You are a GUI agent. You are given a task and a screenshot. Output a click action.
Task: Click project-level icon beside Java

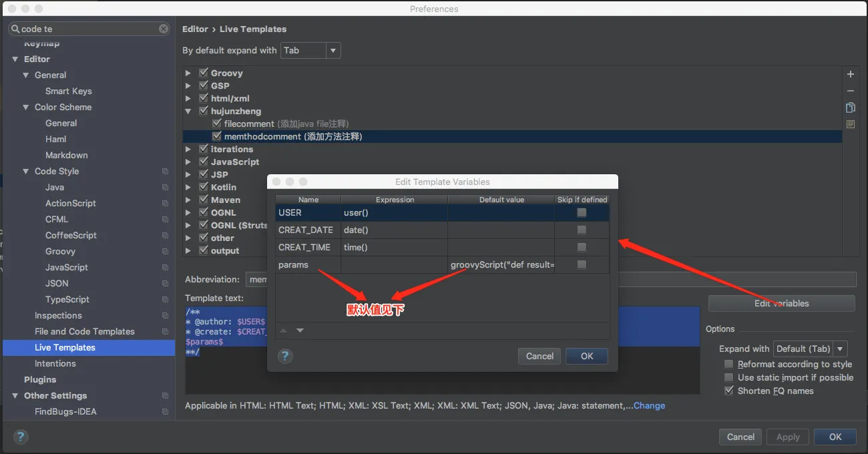(165, 188)
